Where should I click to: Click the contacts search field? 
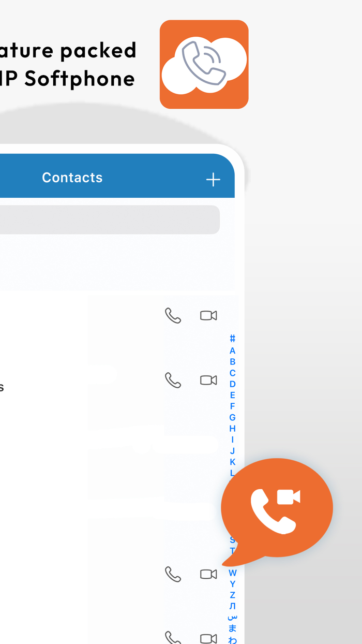110,219
